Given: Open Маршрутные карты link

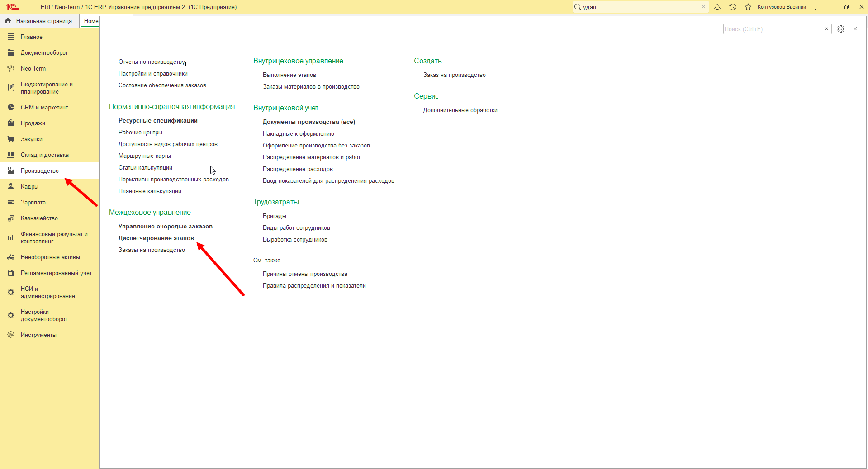Looking at the screenshot, I should 145,156.
